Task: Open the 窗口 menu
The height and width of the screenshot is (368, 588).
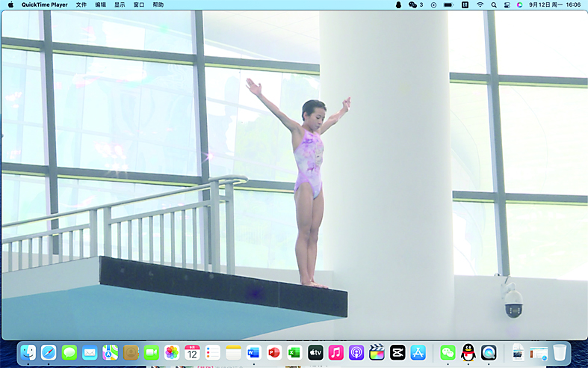Action: [x=139, y=4]
